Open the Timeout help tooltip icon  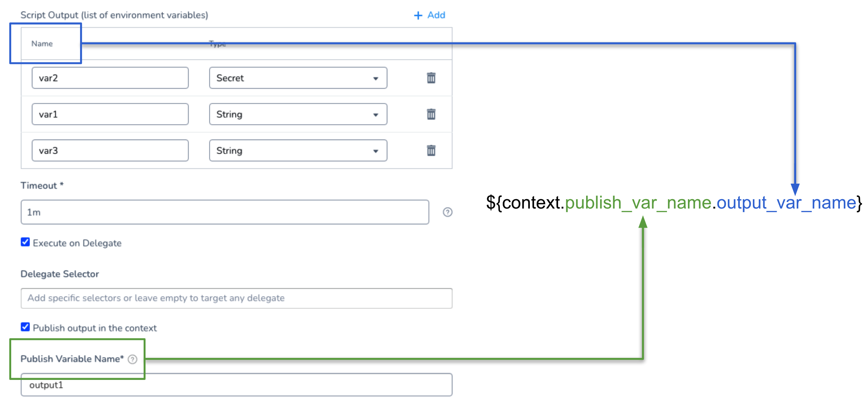(447, 212)
